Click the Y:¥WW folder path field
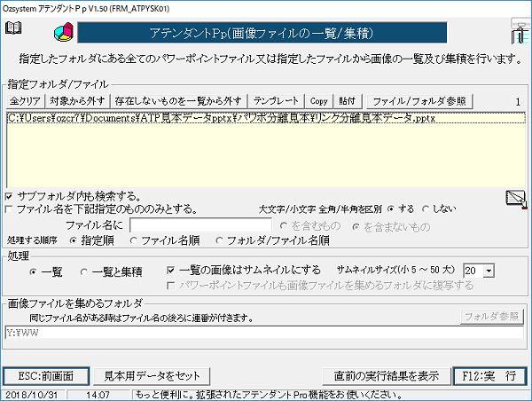This screenshot has height=401, width=532. pyautogui.click(x=264, y=333)
